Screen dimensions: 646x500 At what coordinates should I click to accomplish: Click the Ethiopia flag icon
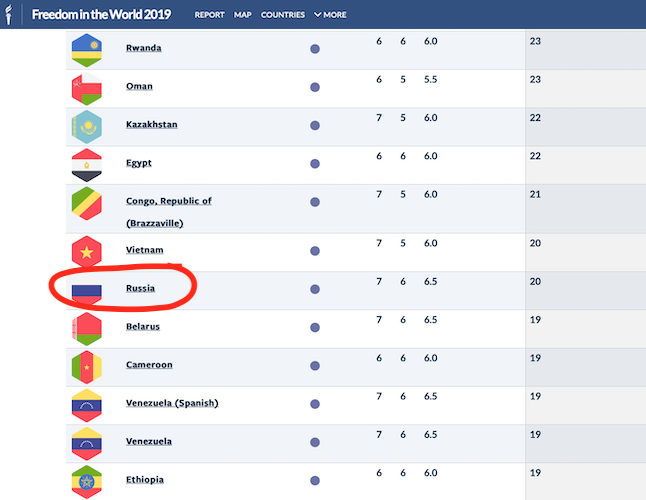tap(86, 481)
